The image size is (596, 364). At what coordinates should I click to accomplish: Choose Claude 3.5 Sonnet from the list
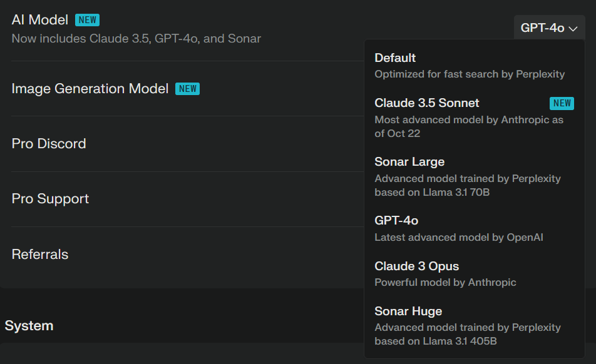click(x=427, y=103)
